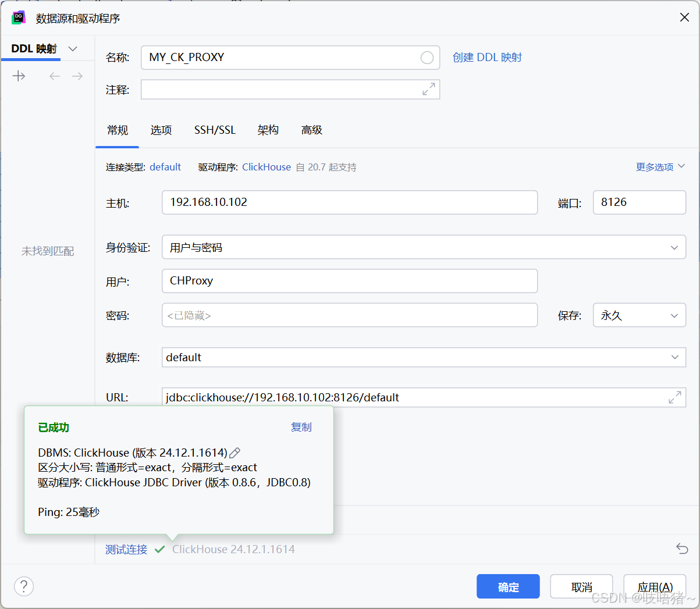Switch to the 选项 tab
Viewport: 700px width, 609px height.
[x=161, y=130]
